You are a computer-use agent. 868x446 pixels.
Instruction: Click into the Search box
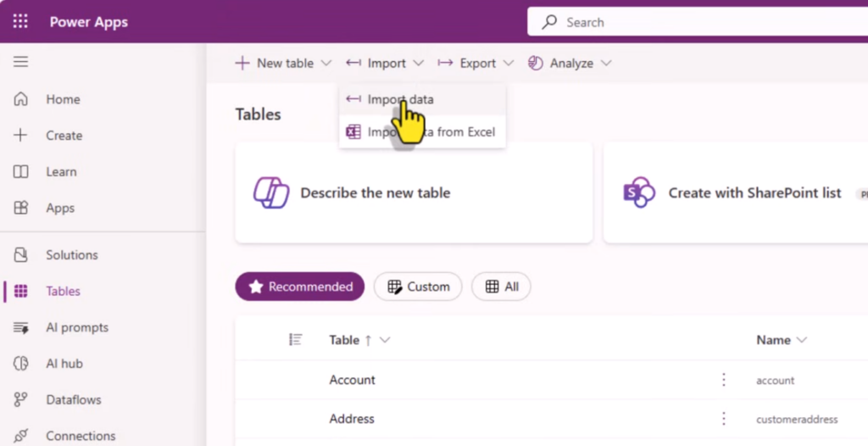[698, 22]
